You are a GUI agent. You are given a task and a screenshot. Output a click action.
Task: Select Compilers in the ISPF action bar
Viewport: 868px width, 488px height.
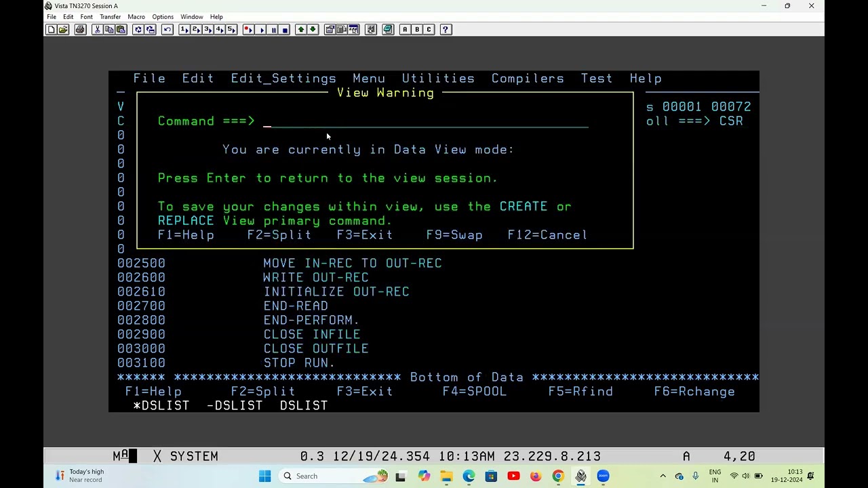[x=528, y=79]
